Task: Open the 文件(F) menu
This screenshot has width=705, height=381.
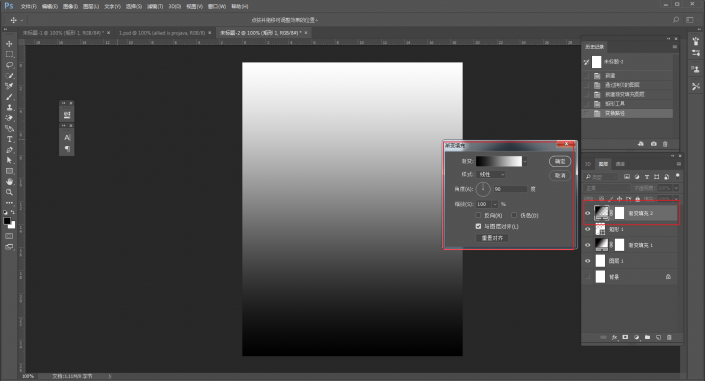Action: click(x=28, y=6)
